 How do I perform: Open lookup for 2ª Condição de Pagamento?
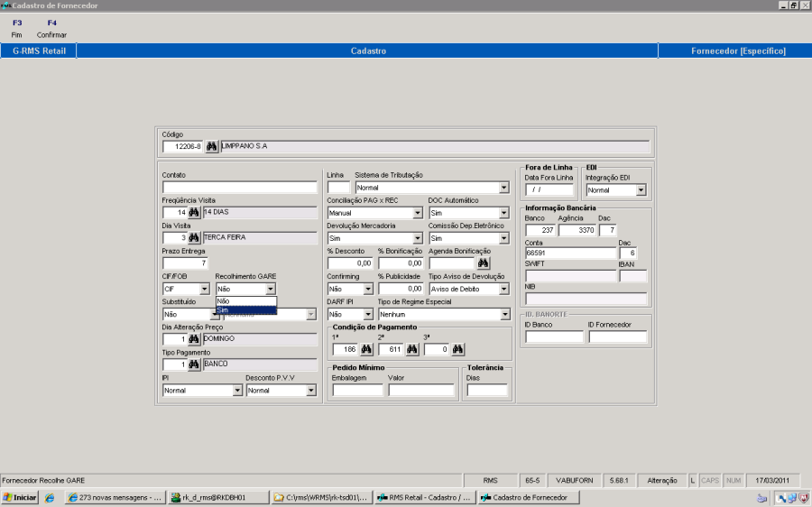411,349
